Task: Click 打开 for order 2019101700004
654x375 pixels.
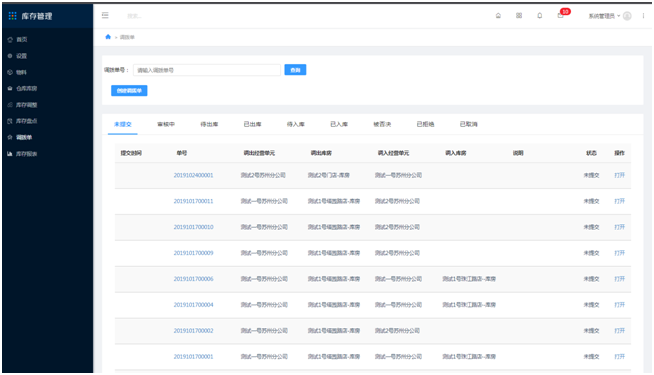Action: point(619,305)
